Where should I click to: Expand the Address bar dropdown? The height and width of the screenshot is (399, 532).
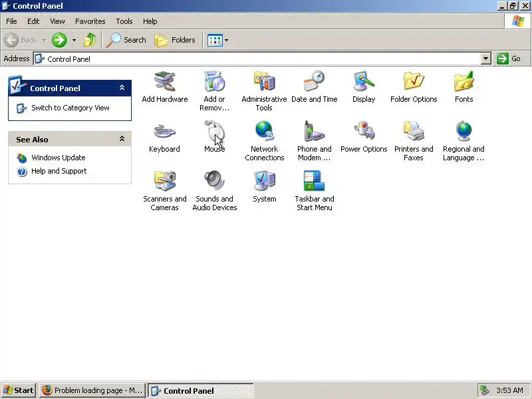[x=486, y=59]
